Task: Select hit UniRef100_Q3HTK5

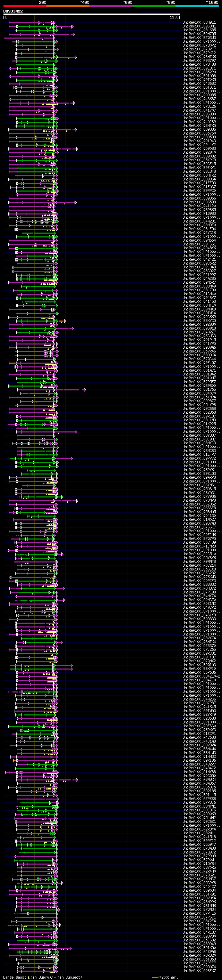Action: 199,125
